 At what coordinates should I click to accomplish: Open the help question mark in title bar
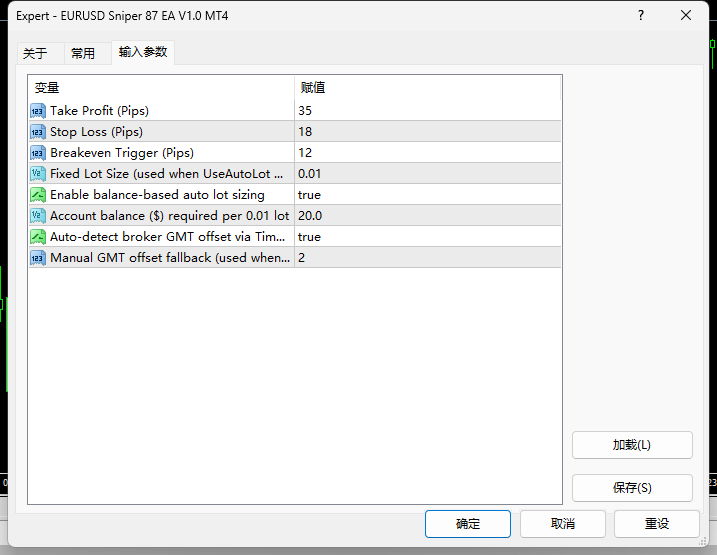click(641, 16)
